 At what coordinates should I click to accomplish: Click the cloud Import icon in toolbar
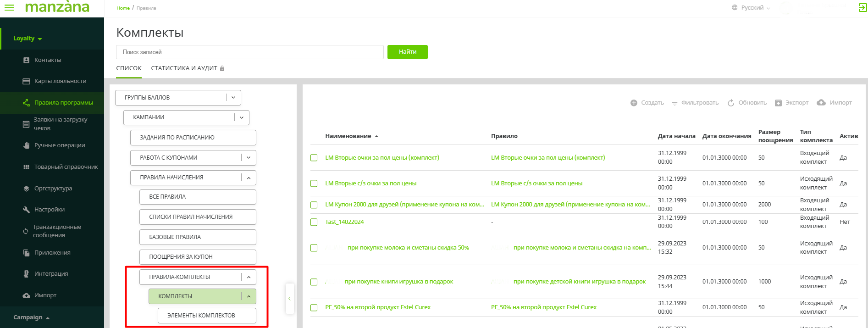click(x=821, y=103)
